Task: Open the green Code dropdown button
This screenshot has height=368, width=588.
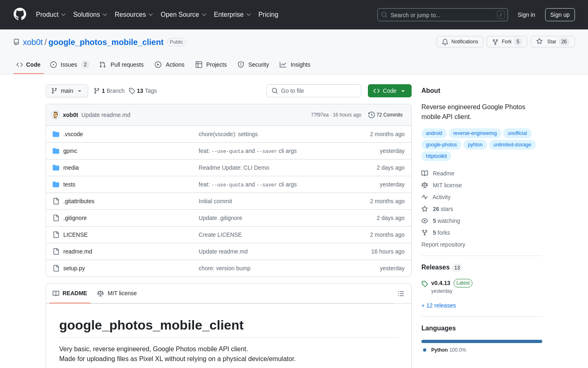Action: (x=390, y=91)
